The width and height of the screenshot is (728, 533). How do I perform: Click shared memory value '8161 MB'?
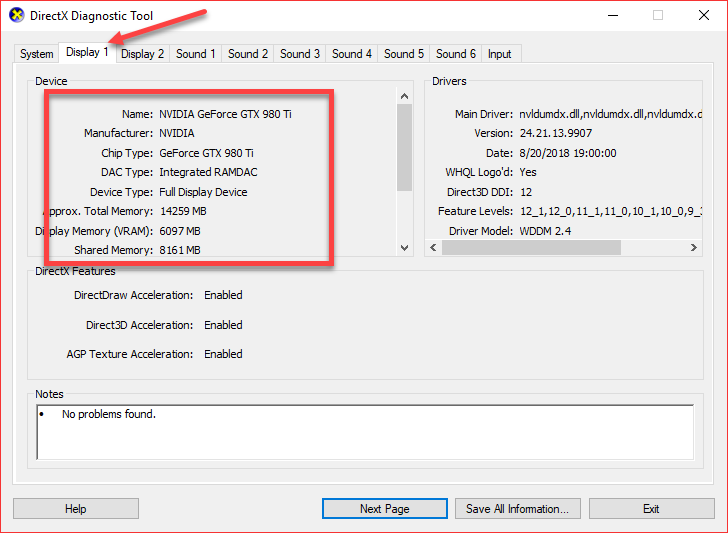180,250
